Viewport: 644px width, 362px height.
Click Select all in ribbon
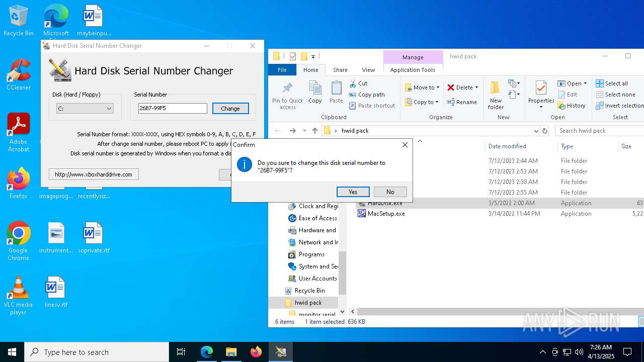[x=612, y=83]
